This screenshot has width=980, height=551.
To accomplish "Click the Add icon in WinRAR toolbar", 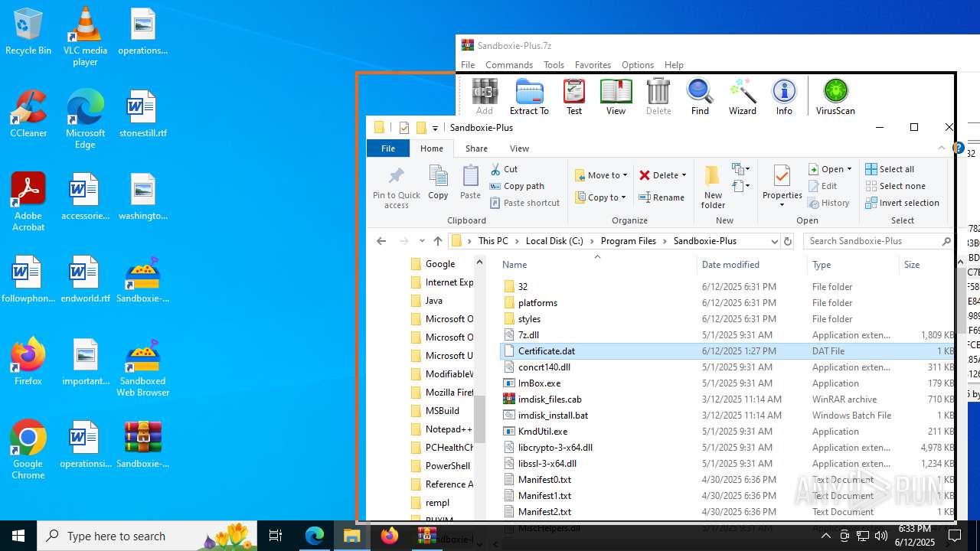I will (485, 96).
